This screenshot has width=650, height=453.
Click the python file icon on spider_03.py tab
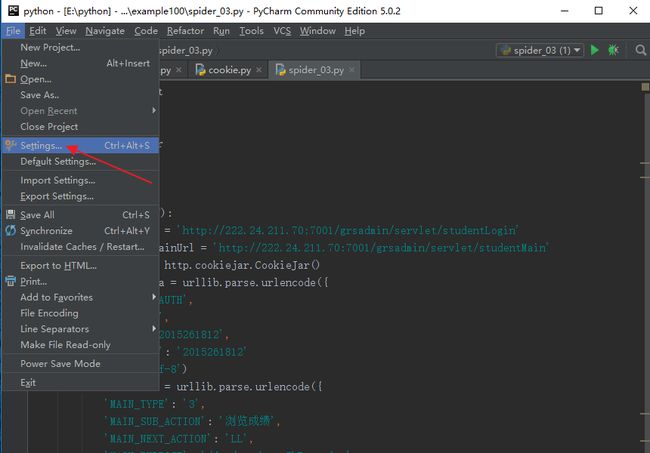[280, 70]
